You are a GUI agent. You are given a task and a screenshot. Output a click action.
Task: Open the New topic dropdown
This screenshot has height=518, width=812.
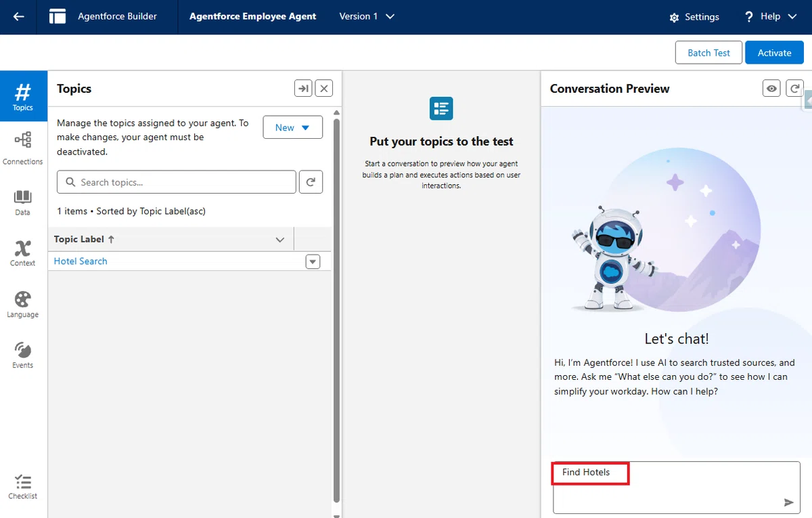(x=292, y=127)
